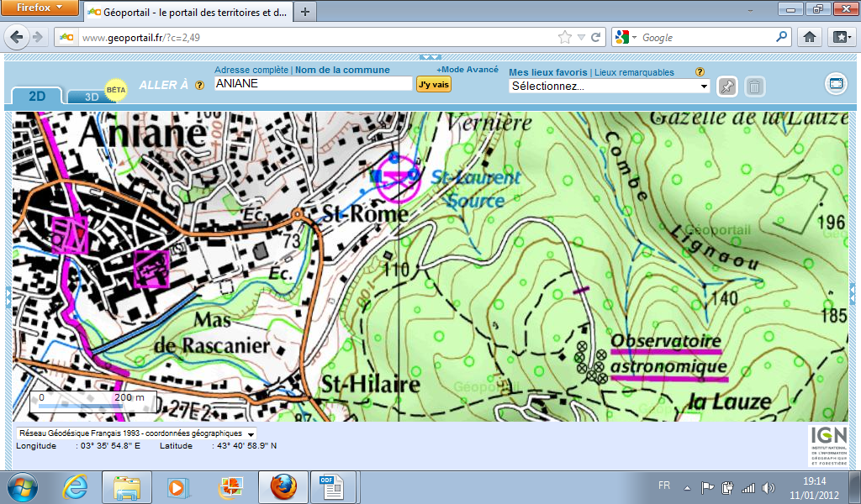Open Internet Explorer from the taskbar
The image size is (861, 504).
[76, 486]
